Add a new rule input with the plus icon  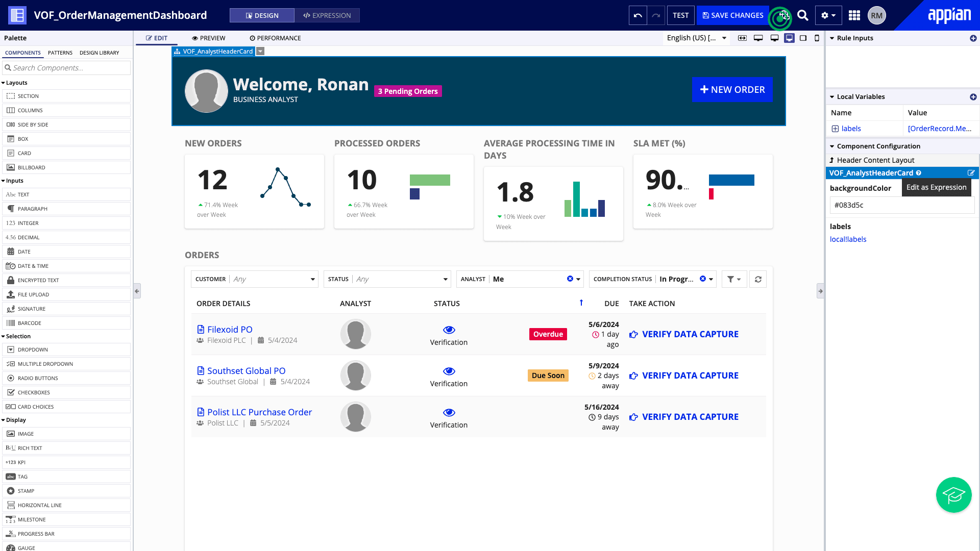(x=973, y=38)
